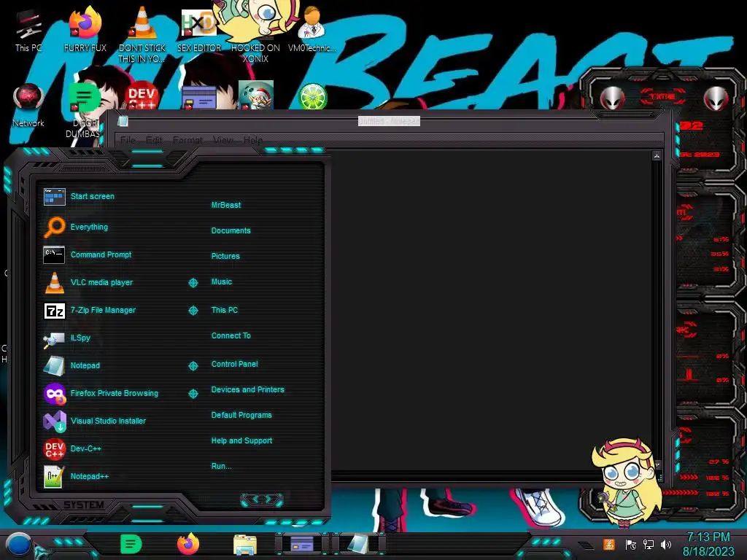
Task: Open Default Programs
Action: tap(241, 415)
